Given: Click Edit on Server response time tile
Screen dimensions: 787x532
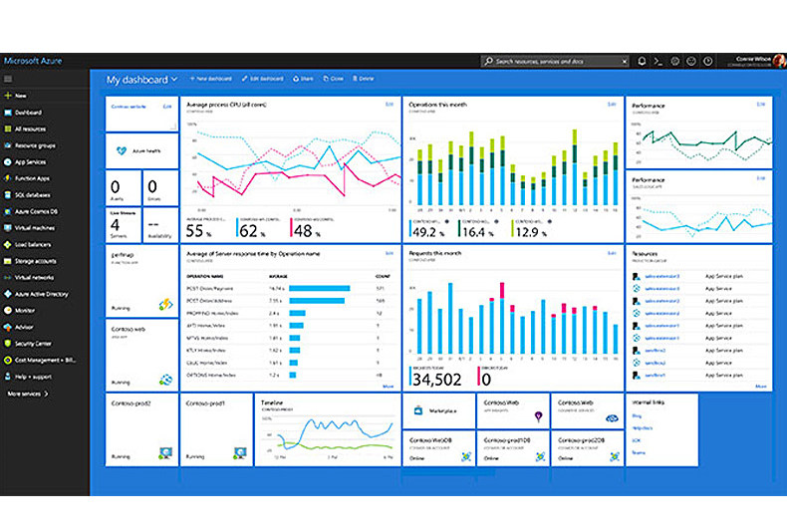Looking at the screenshot, I should pyautogui.click(x=389, y=253).
